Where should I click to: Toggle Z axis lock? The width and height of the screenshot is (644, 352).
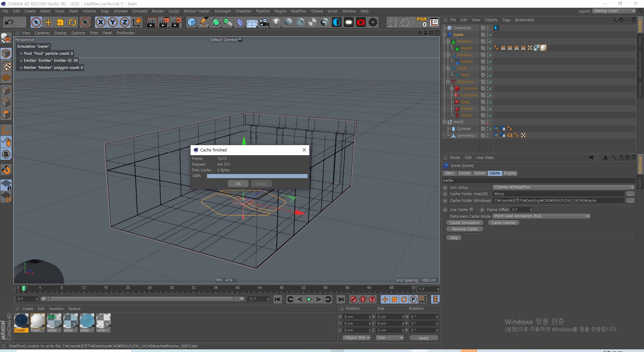pos(125,23)
